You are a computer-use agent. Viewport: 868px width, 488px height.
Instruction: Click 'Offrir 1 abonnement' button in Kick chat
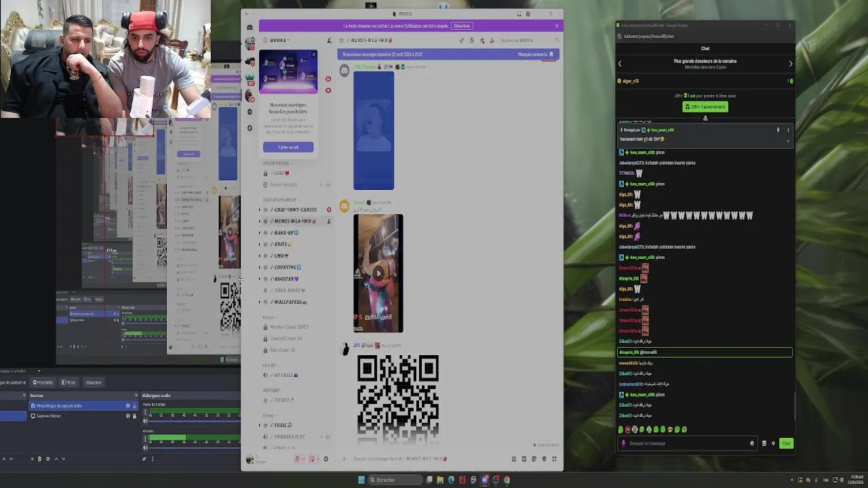(x=705, y=107)
